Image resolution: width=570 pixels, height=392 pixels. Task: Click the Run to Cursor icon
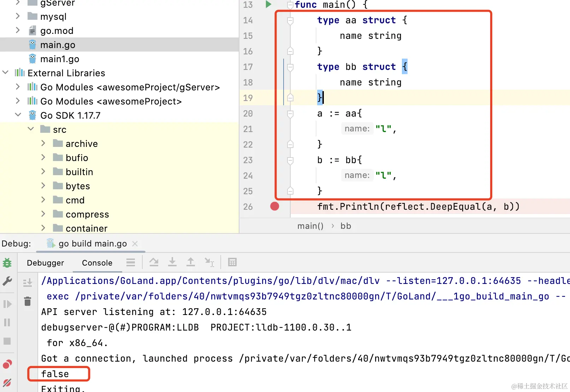pos(209,262)
